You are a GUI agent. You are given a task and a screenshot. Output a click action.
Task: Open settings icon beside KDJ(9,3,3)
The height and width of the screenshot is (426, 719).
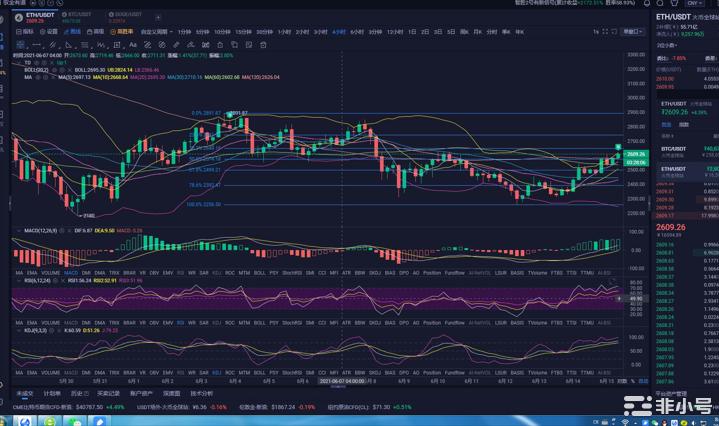pos(50,330)
